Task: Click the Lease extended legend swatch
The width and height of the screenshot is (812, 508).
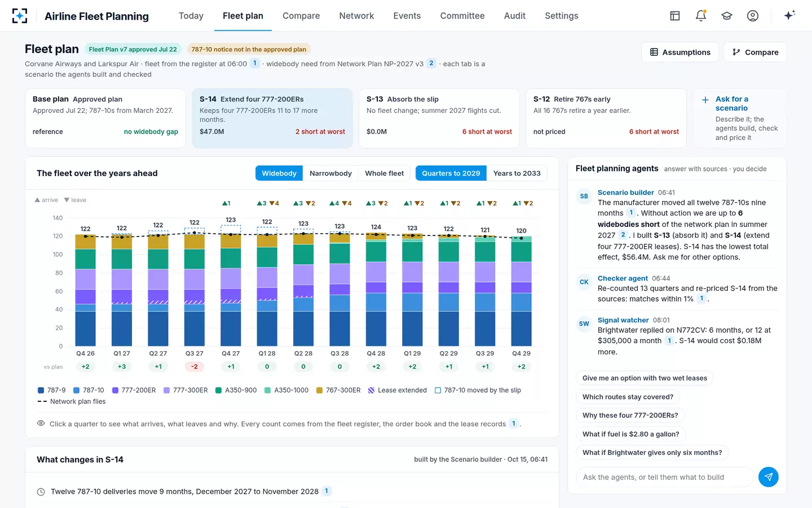Action: (x=371, y=390)
